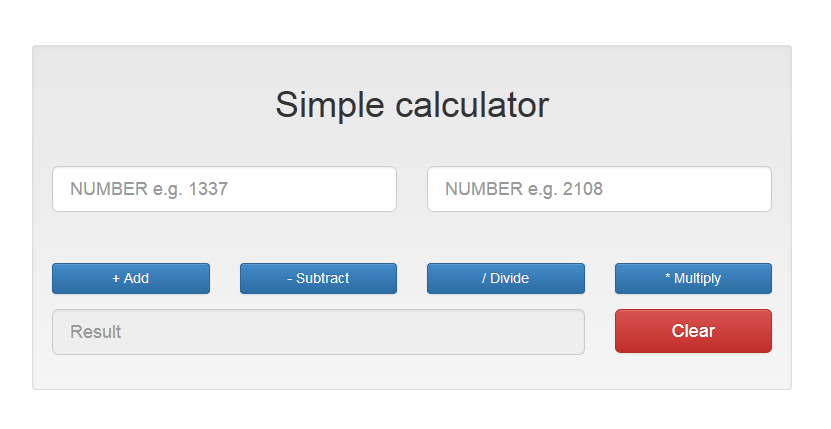Select the left NUMBER input box
This screenshot has width=831, height=429.
click(x=224, y=189)
